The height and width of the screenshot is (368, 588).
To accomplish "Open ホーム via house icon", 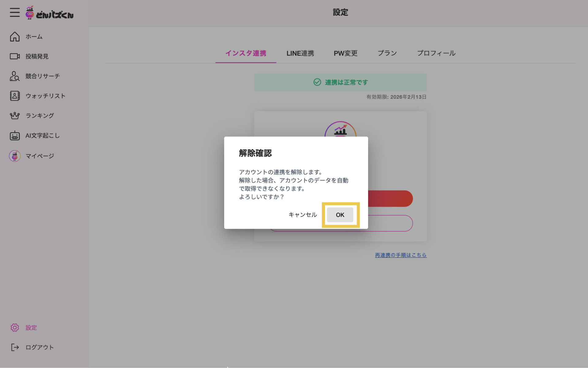I will [x=15, y=36].
